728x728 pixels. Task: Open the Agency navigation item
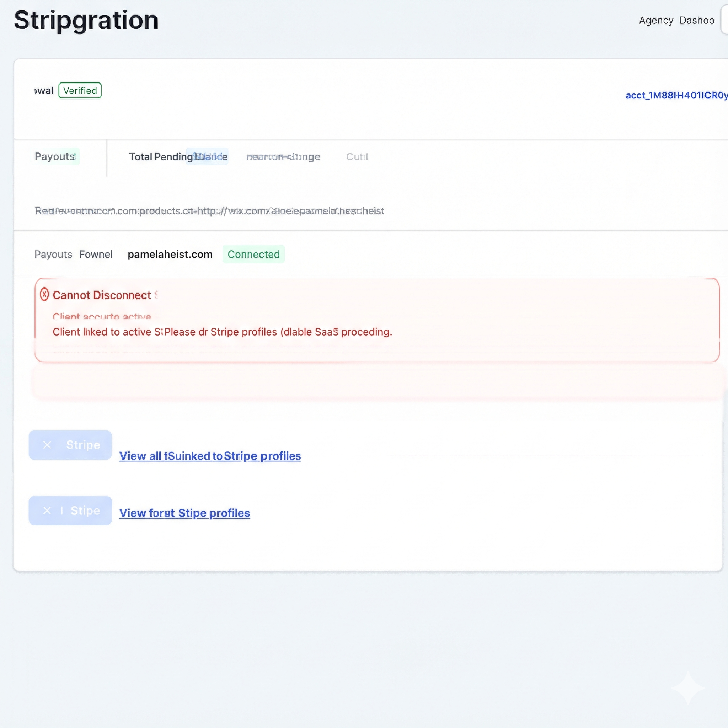656,20
